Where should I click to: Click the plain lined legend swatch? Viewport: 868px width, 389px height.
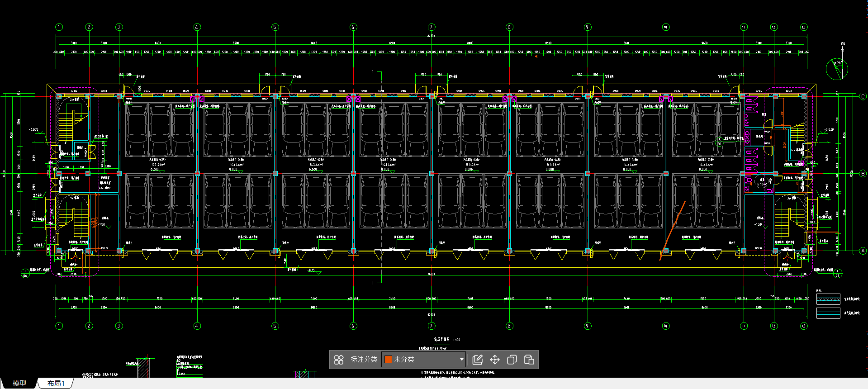pos(828,313)
